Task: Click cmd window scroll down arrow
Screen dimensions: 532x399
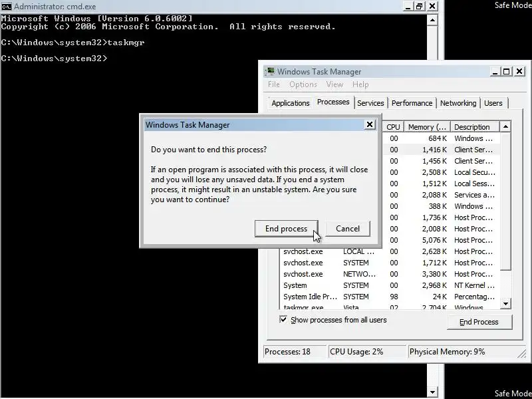Action: 432,392
